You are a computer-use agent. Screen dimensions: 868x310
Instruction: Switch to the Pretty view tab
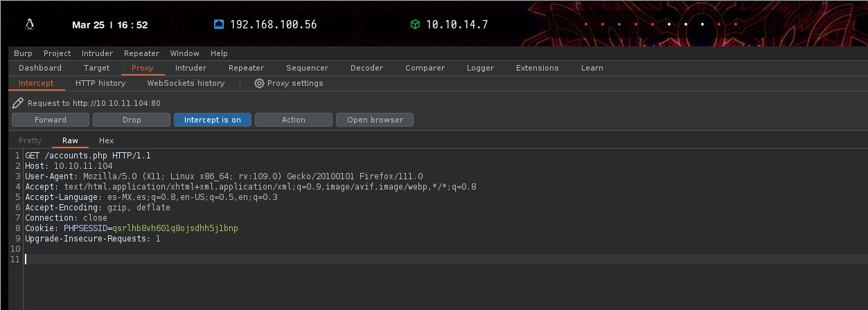pos(30,140)
